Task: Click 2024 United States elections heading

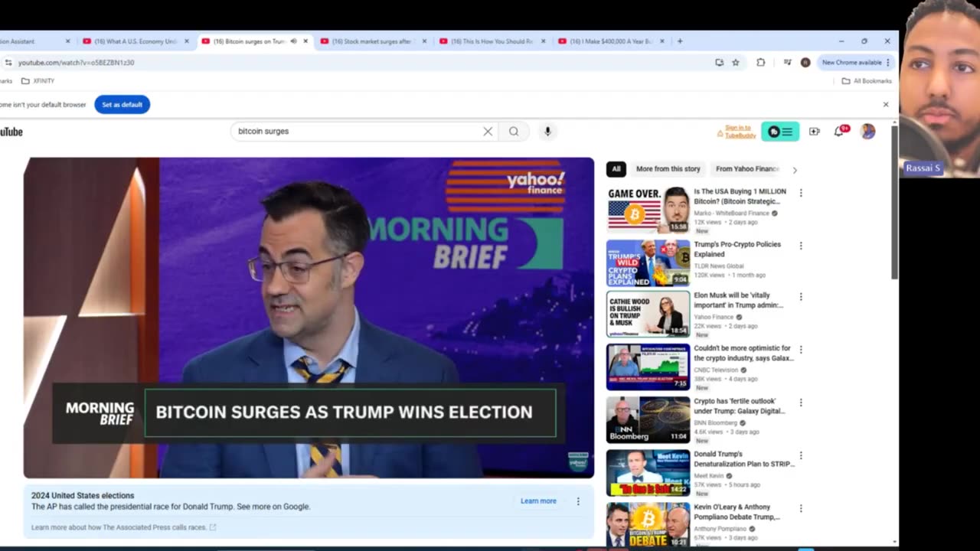Action: pos(83,496)
